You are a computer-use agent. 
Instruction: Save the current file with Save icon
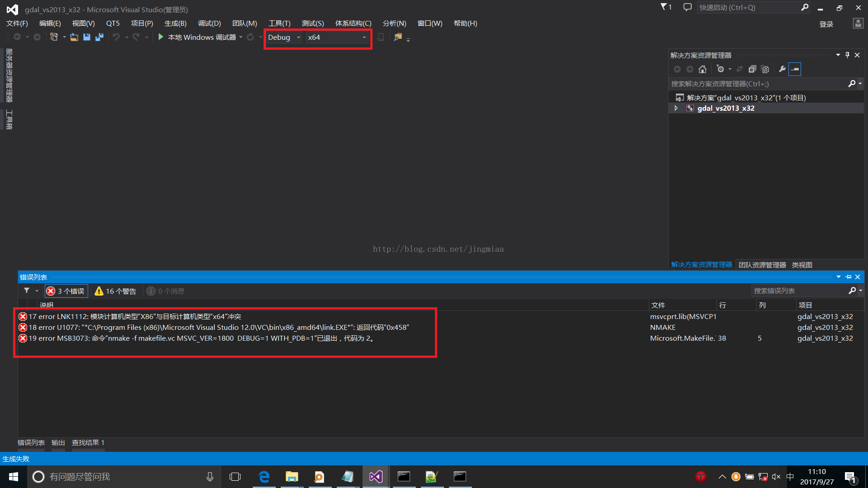(x=87, y=37)
